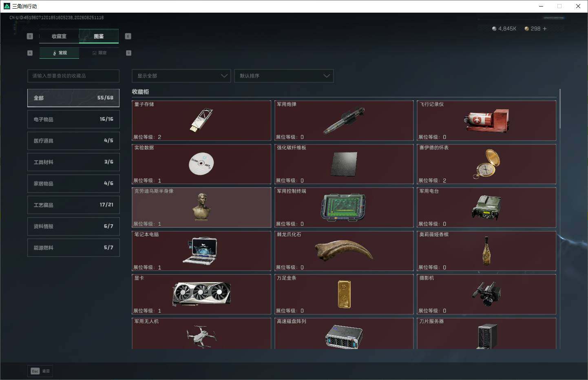
Task: Select the 军用电台 radio item
Action: click(x=486, y=207)
